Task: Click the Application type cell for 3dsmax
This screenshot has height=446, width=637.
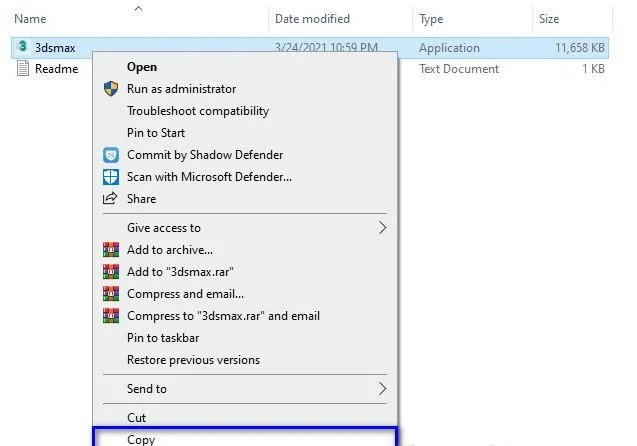Action: 449,48
